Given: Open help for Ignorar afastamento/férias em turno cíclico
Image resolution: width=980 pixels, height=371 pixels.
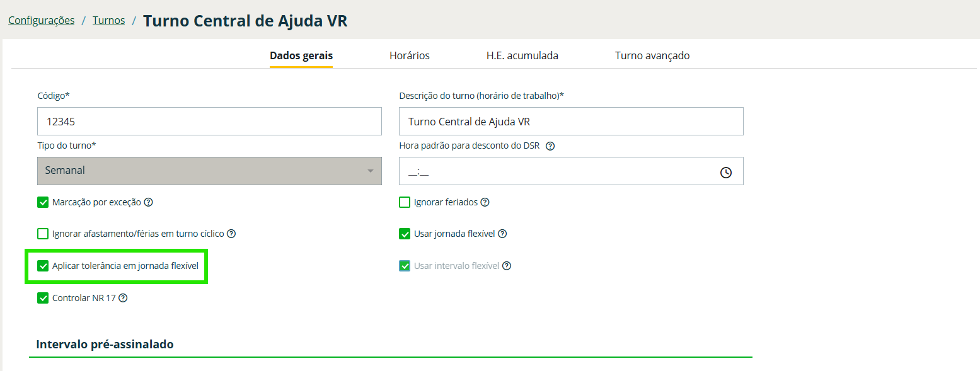Looking at the screenshot, I should click(x=231, y=234).
